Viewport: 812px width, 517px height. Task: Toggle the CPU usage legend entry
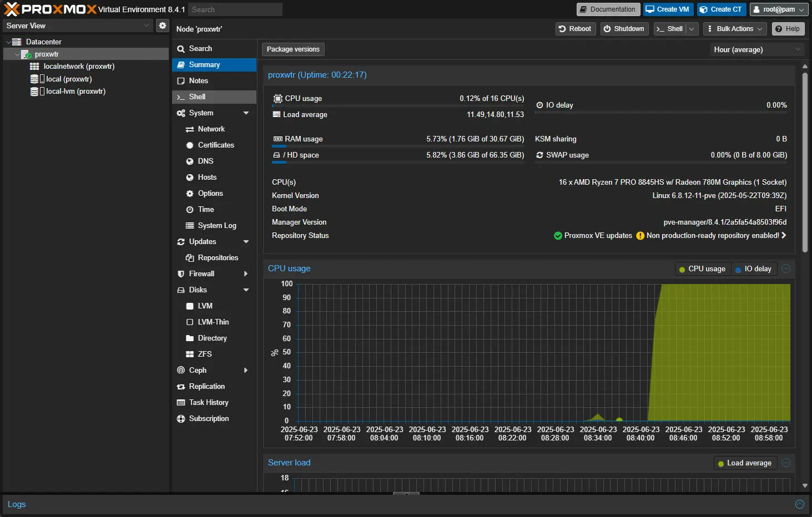(x=702, y=268)
